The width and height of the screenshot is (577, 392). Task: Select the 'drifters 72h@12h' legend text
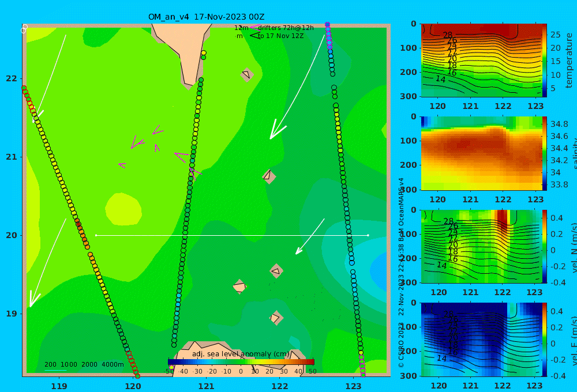click(x=286, y=28)
